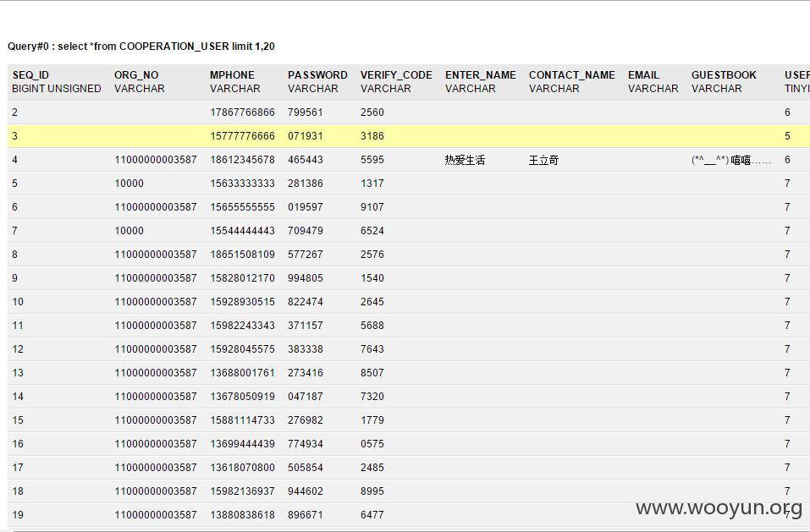Click the ORG_NO column header
Screen dimensions: 810x532
coord(136,74)
